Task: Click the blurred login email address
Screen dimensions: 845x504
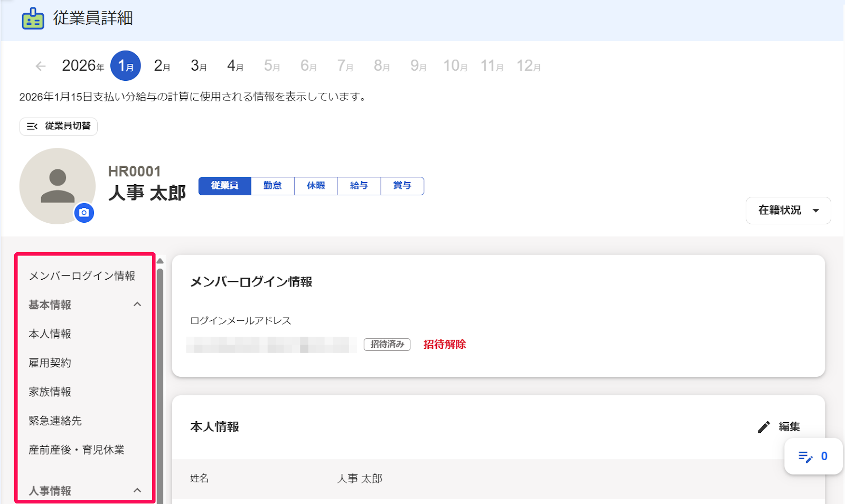Action: click(271, 345)
